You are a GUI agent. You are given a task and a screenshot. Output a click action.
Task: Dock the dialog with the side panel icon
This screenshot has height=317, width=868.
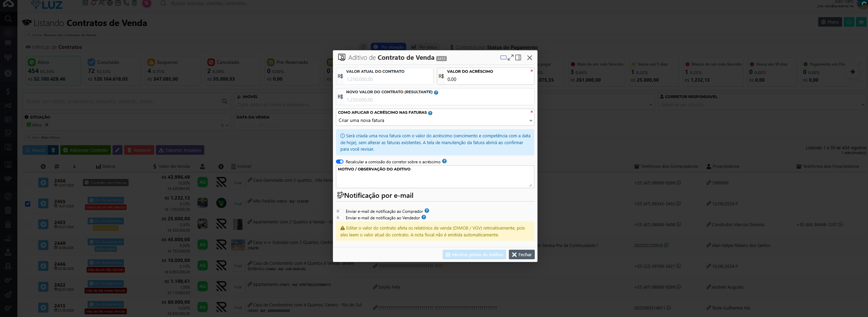(518, 58)
